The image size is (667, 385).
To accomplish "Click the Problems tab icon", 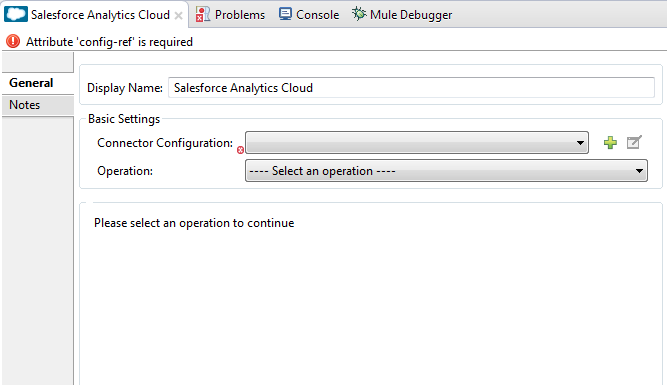I will [x=202, y=14].
